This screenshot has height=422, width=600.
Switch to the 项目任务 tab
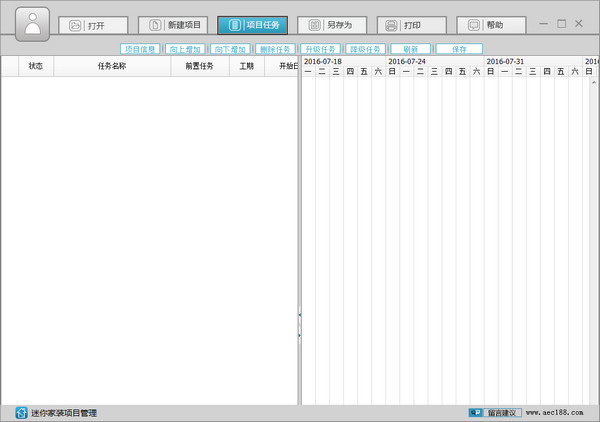[x=253, y=25]
